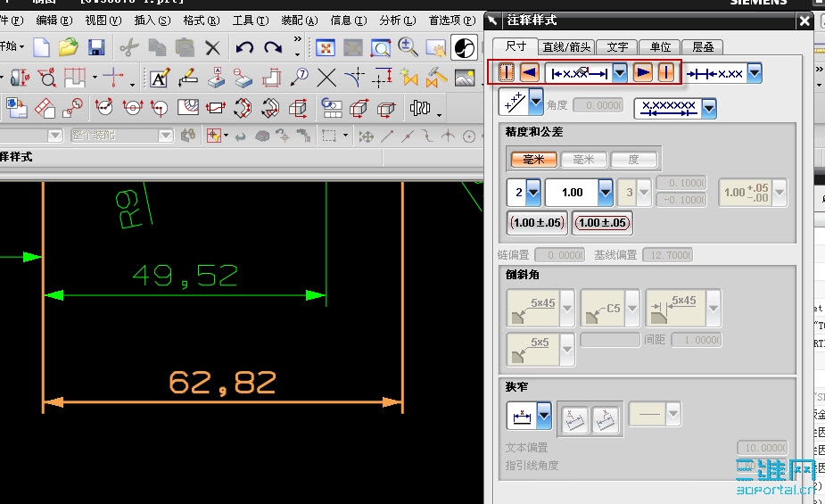
Task: Click the Feature Control Frame pencil icon
Action: click(x=187, y=78)
